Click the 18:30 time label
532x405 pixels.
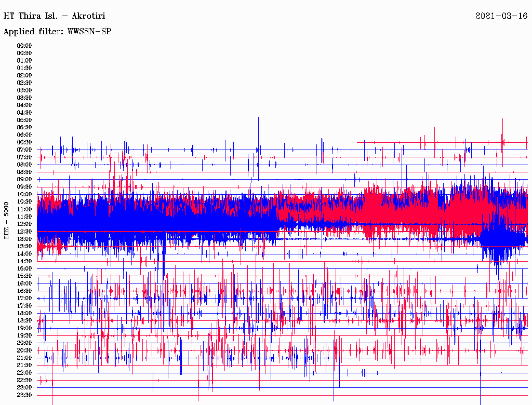[24, 320]
